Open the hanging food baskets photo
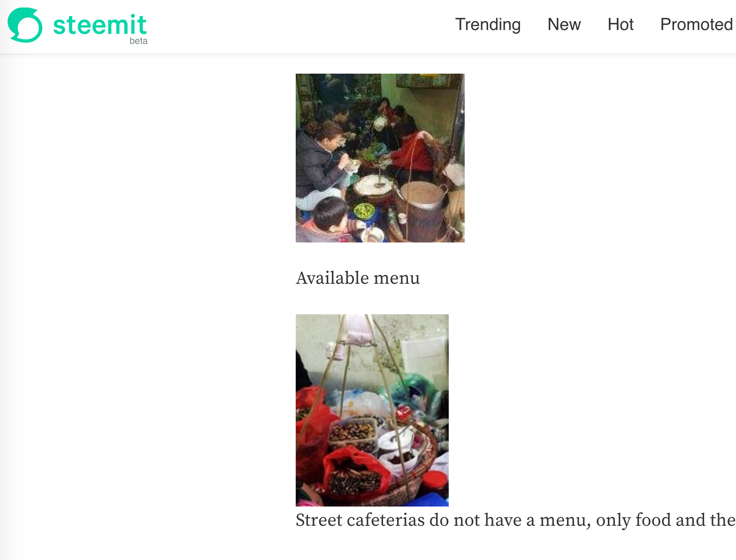Screen dimensions: 736x560 (372, 410)
